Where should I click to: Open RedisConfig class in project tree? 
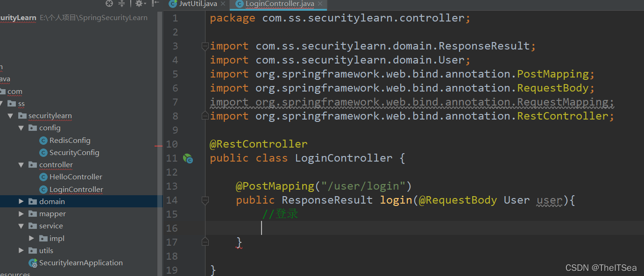70,140
